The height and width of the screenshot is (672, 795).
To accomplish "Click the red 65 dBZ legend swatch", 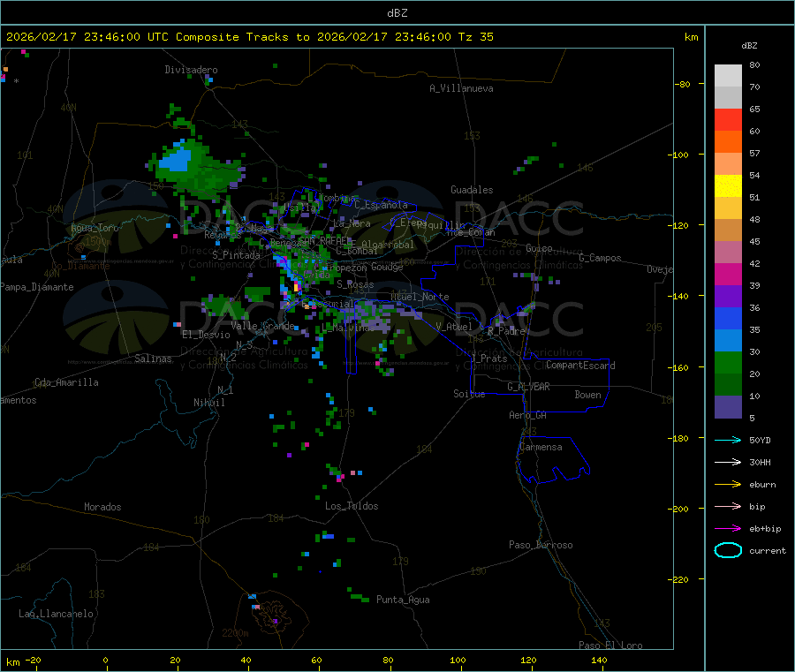I will pyautogui.click(x=728, y=119).
